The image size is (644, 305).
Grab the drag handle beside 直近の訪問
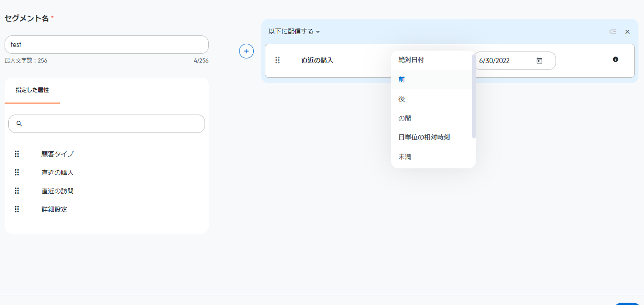pos(17,190)
